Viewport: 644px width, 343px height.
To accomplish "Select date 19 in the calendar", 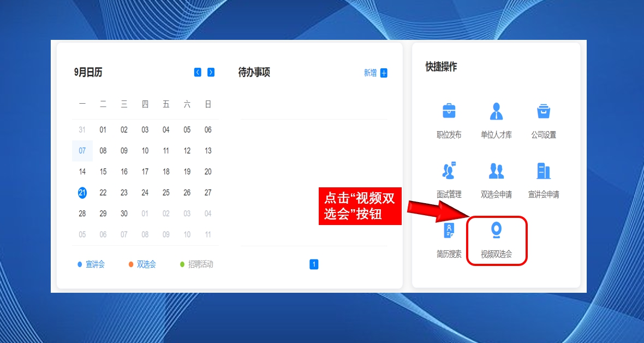I will [187, 171].
